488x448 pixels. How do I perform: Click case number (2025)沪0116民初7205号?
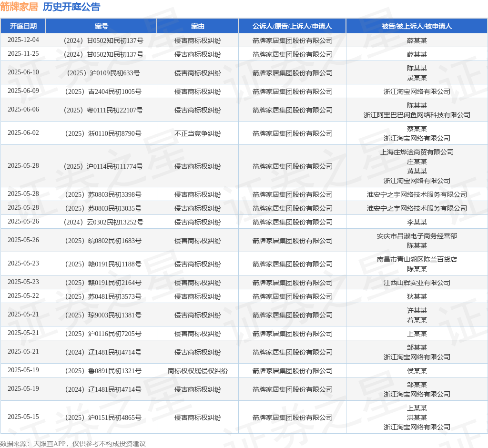[x=103, y=334]
